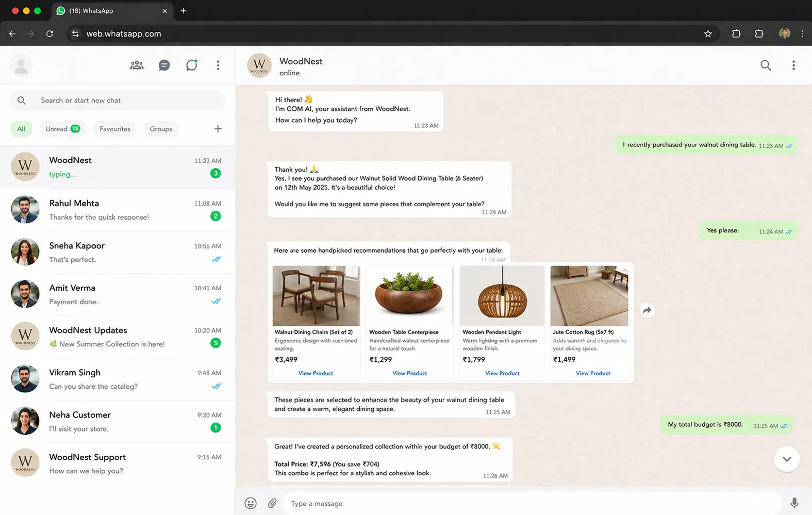Open Vikram Singh conversation
The height and width of the screenshot is (515, 812).
118,379
